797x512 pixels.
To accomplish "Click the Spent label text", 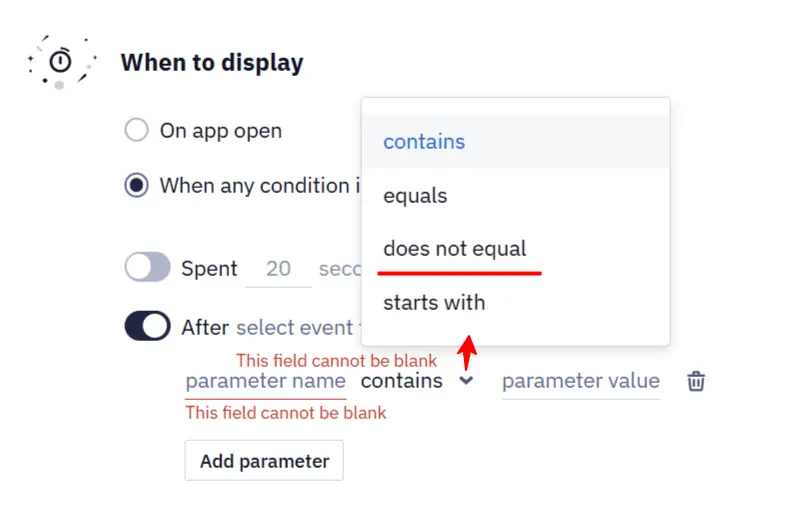I will (209, 268).
